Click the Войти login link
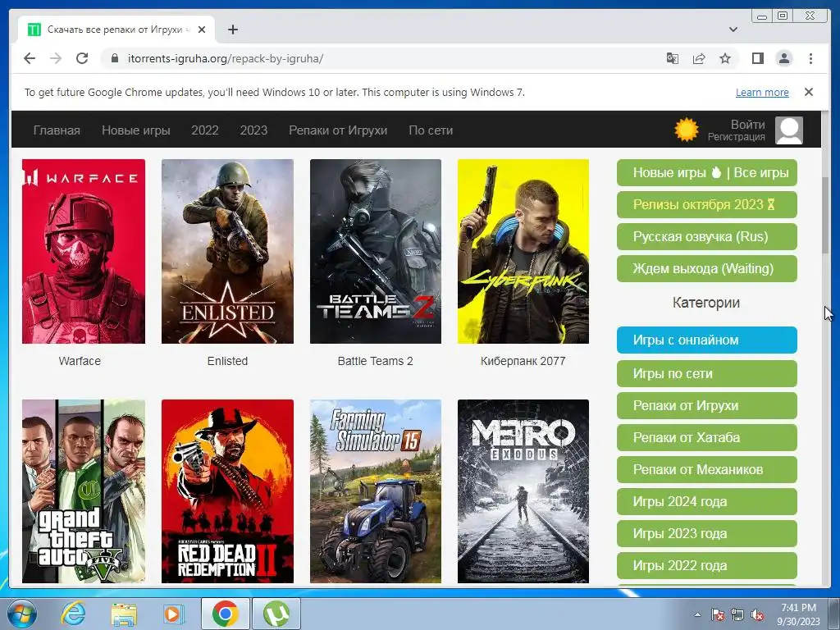The image size is (840, 630). 748,125
